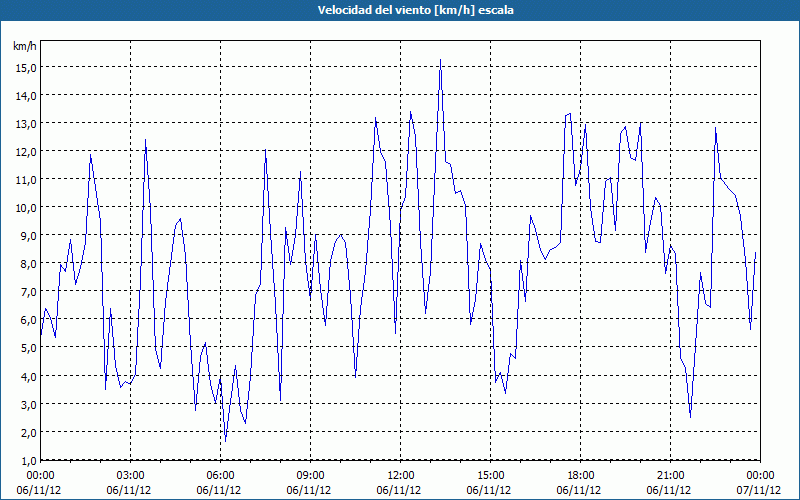Click the '06/11/12' date under 03:00
This screenshot has height=500, width=800.
[129, 490]
